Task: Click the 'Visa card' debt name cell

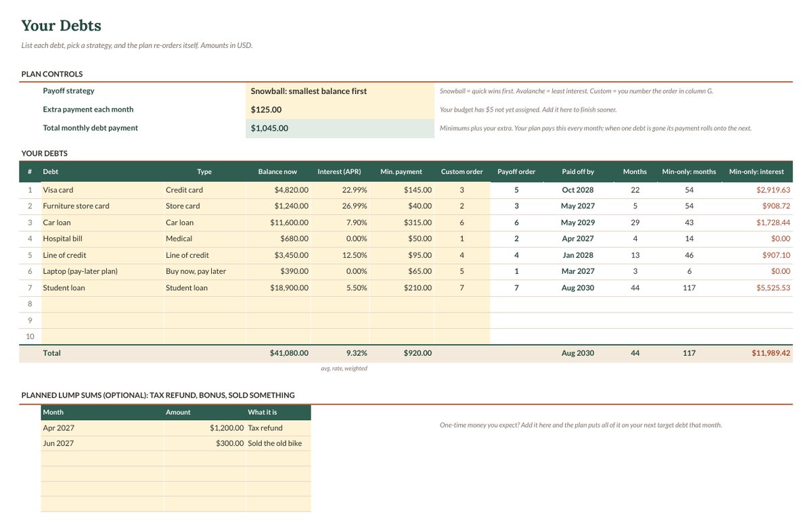Action: 102,190
